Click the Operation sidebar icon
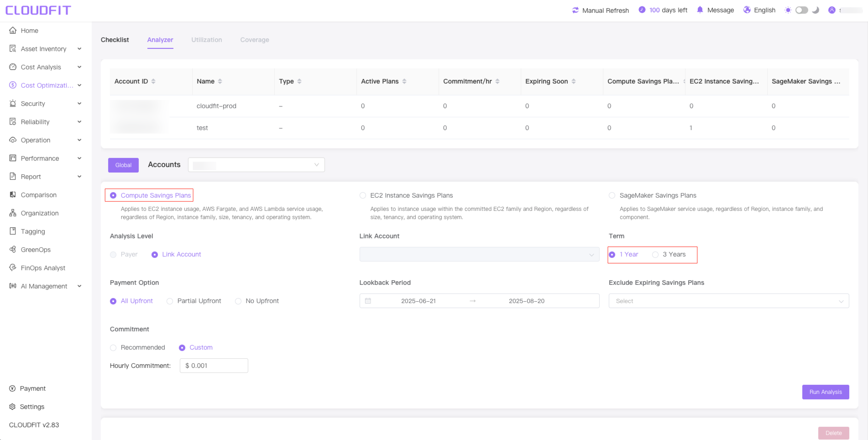The height and width of the screenshot is (440, 868). pyautogui.click(x=13, y=140)
